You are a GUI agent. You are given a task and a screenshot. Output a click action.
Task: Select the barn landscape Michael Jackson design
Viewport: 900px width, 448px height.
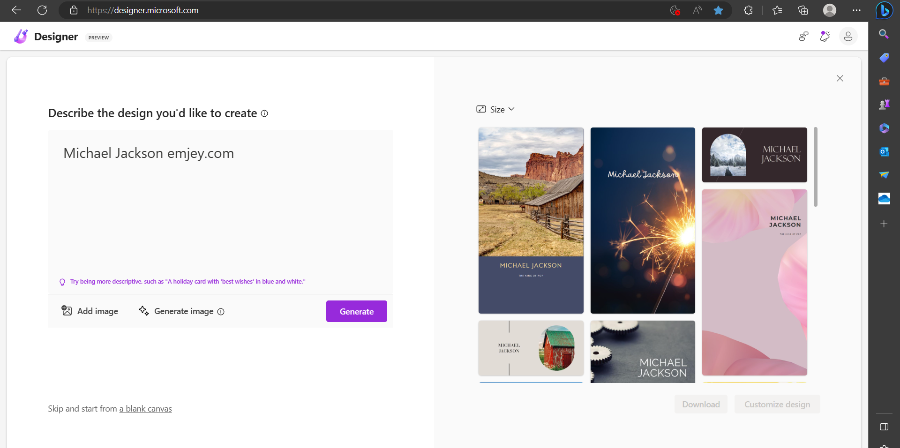[531, 220]
